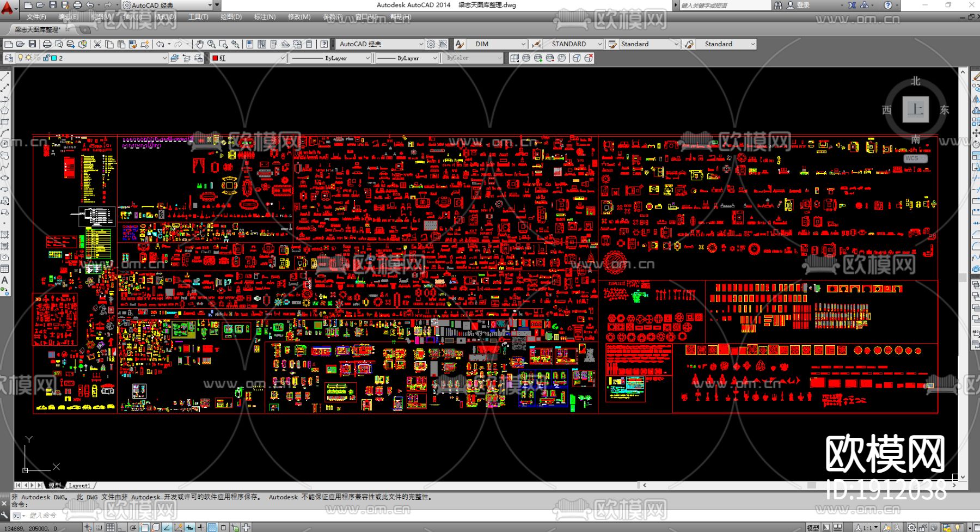
Task: Select the Multiline Text tool (A)
Action: pyautogui.click(x=5, y=280)
